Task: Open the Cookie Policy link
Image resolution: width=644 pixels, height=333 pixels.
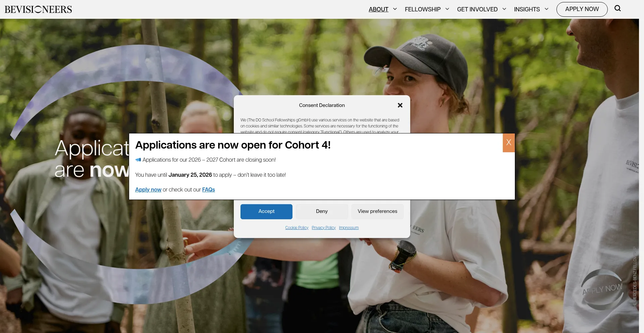Action: [297, 228]
